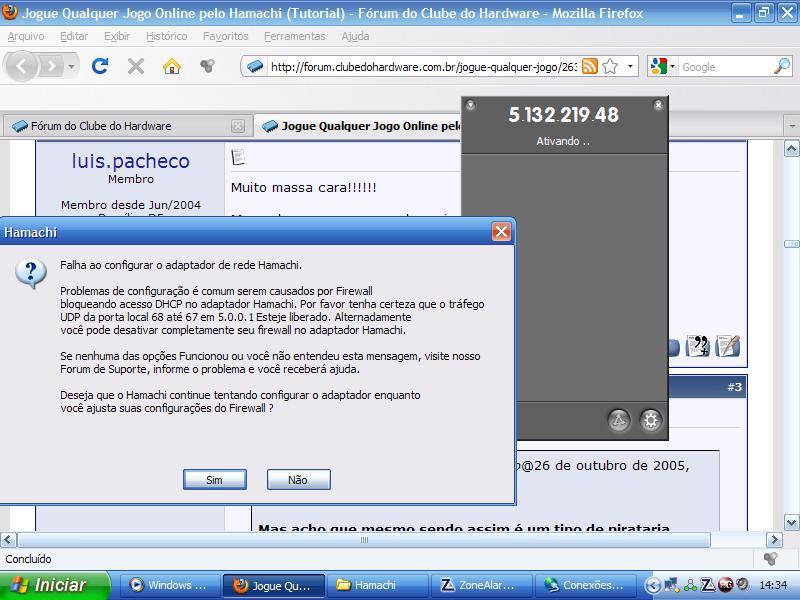Click the horizontal scrollbar right arrow
This screenshot has height=600, width=800.
(x=774, y=539)
